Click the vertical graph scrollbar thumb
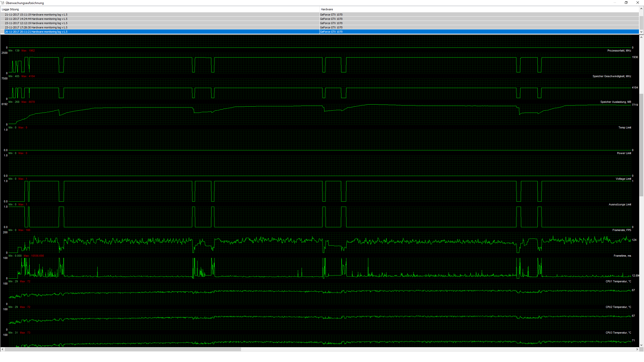The height and width of the screenshot is (362, 644). pyautogui.click(x=641, y=145)
